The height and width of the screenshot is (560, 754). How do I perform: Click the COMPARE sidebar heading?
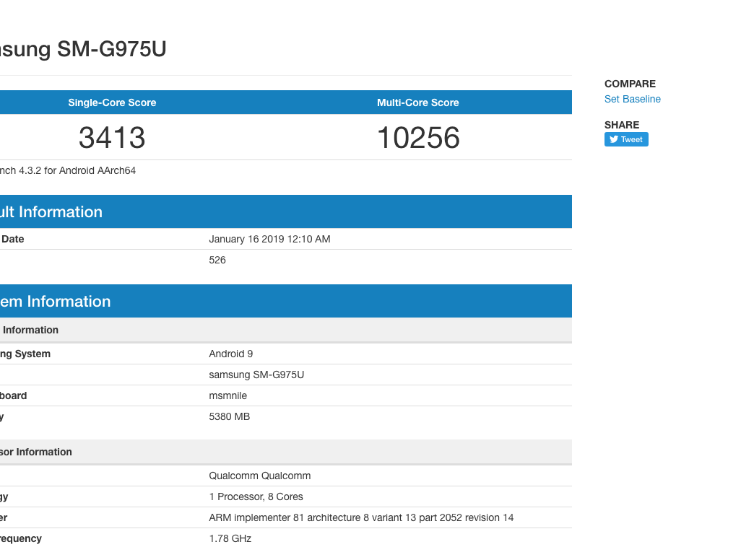(630, 84)
